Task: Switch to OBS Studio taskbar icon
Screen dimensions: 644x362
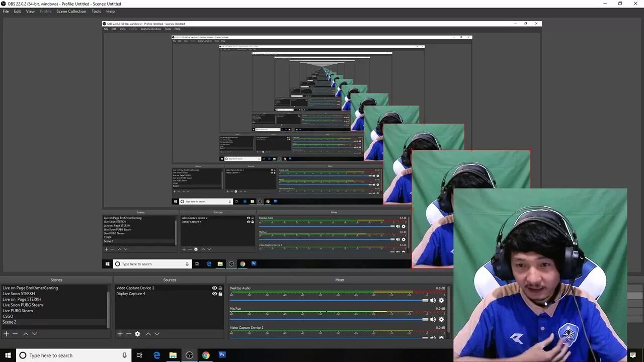Action: 189,355
